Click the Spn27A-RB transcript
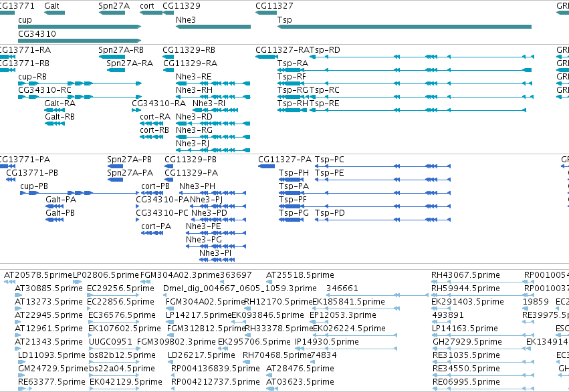 pyautogui.click(x=112, y=57)
